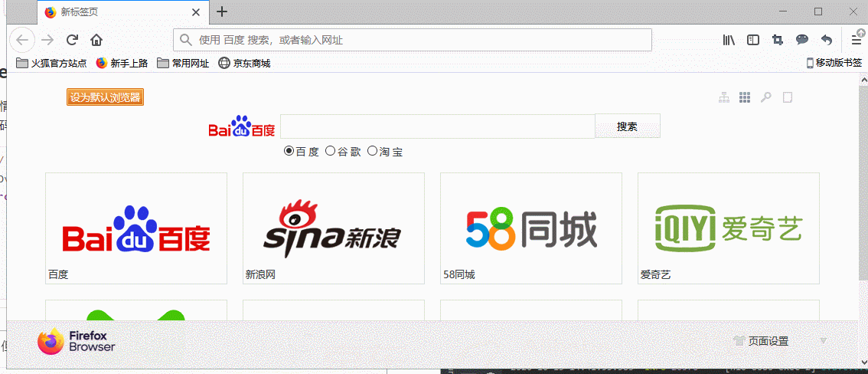The width and height of the screenshot is (868, 374).
Task: Click the Firefox logo in tab title
Action: coord(51,12)
